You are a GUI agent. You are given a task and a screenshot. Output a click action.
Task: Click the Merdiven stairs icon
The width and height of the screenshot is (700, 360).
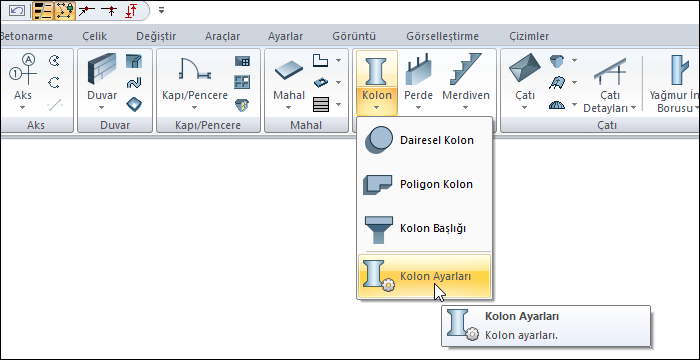pyautogui.click(x=466, y=69)
